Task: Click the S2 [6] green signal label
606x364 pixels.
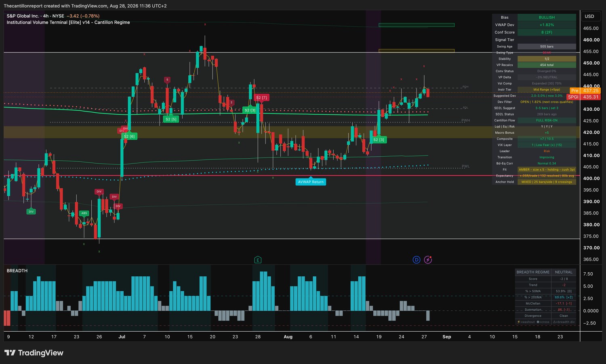Action: 129,137
